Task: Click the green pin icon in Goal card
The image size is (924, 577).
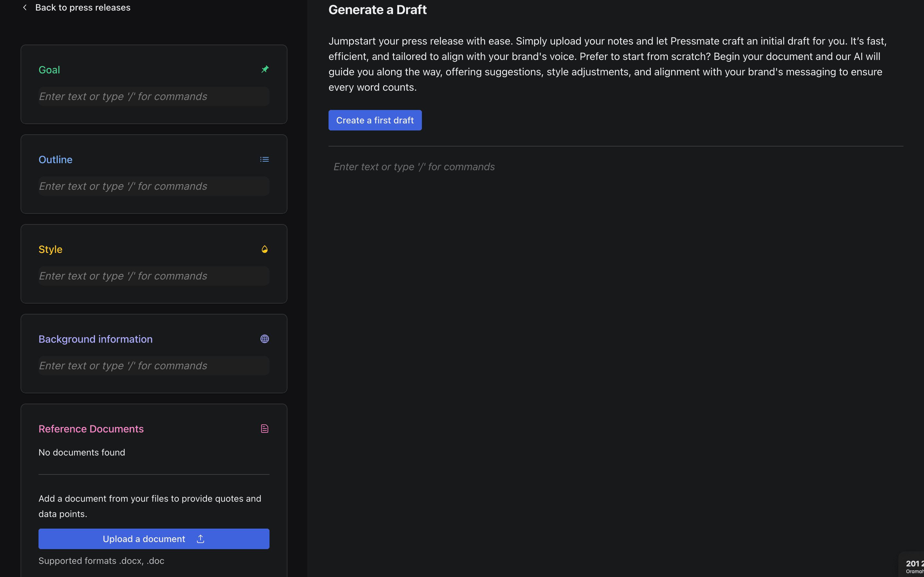Action: [x=265, y=70]
